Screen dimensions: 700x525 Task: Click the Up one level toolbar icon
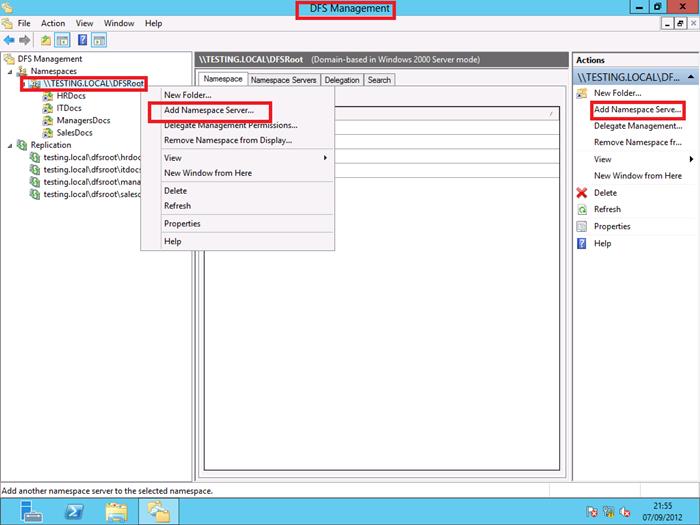(46, 41)
